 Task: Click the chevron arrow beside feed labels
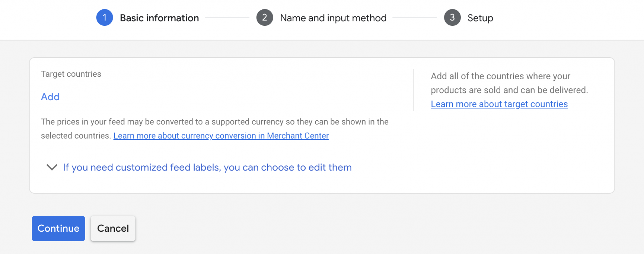[52, 167]
